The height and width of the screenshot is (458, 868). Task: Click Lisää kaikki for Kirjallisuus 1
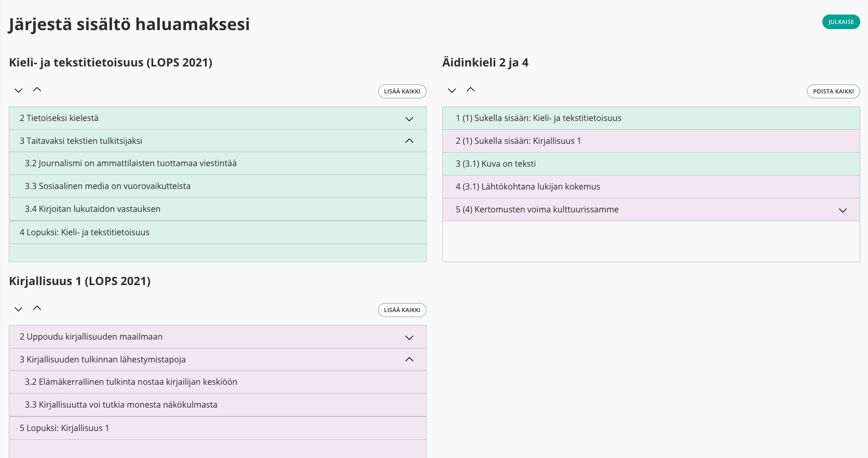(x=402, y=310)
